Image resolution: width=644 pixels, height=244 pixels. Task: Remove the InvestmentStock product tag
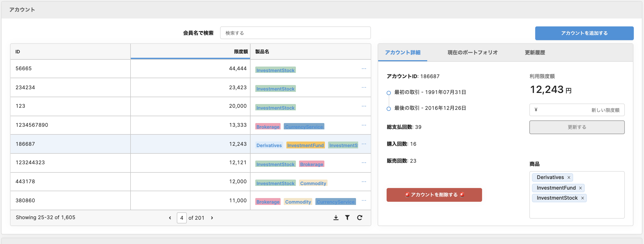pyautogui.click(x=583, y=198)
